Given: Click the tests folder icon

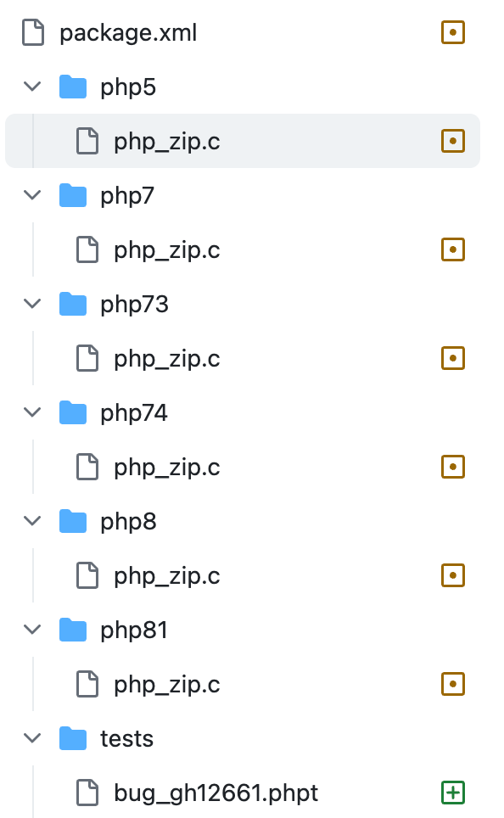Looking at the screenshot, I should coord(72,738).
